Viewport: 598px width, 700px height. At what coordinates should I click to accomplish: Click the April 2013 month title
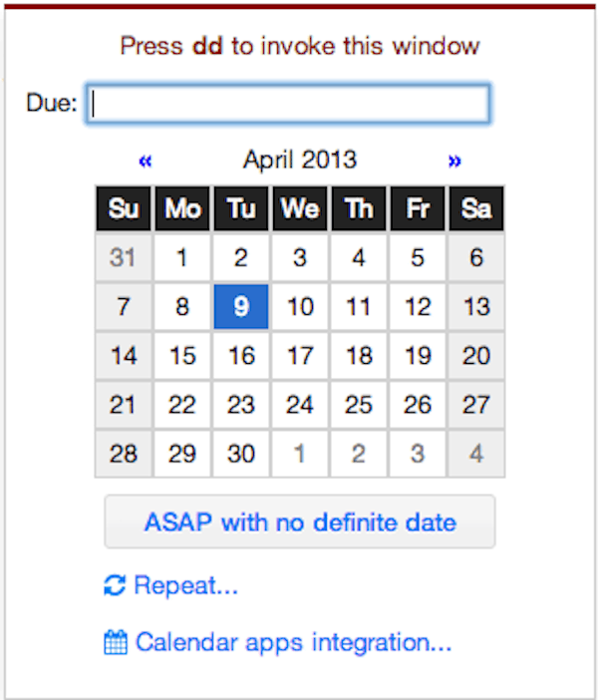(x=300, y=160)
